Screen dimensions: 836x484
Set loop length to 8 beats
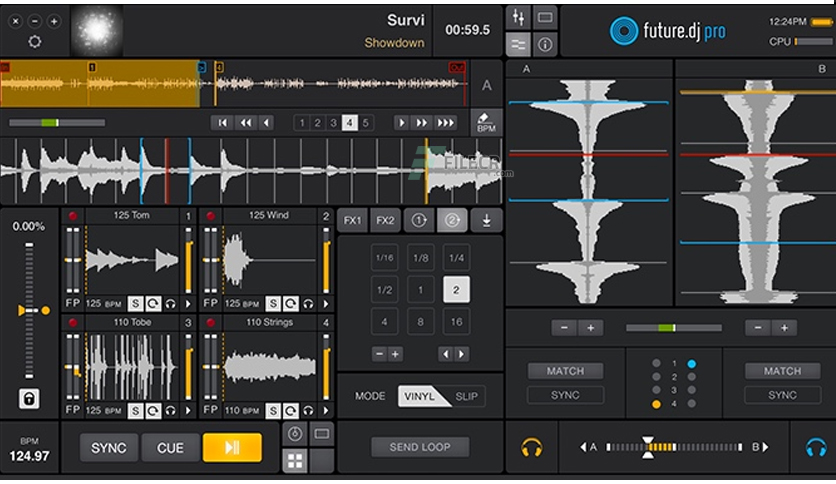coord(421,322)
